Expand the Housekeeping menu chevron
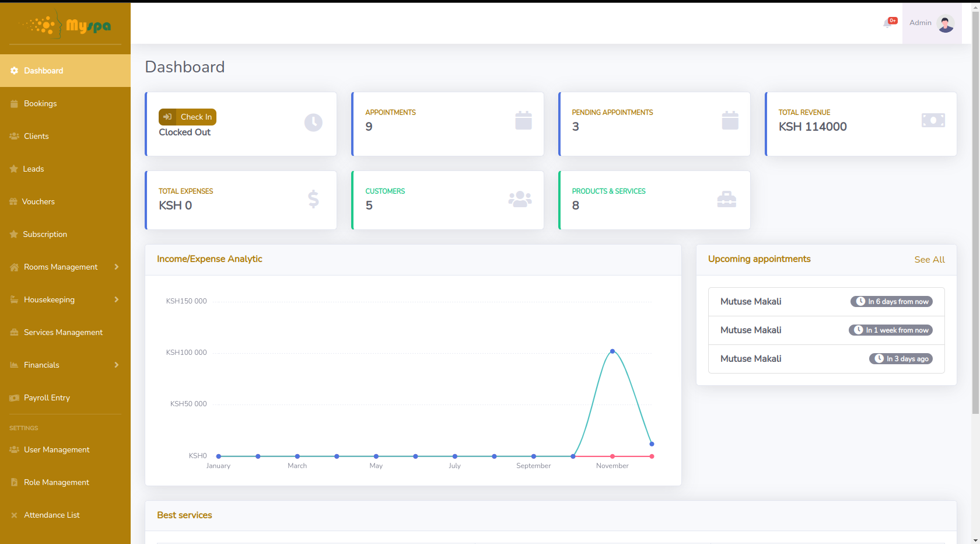 coord(117,299)
